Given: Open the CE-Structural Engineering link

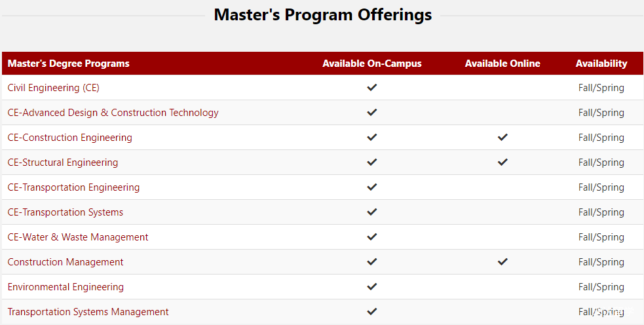Looking at the screenshot, I should (63, 162).
